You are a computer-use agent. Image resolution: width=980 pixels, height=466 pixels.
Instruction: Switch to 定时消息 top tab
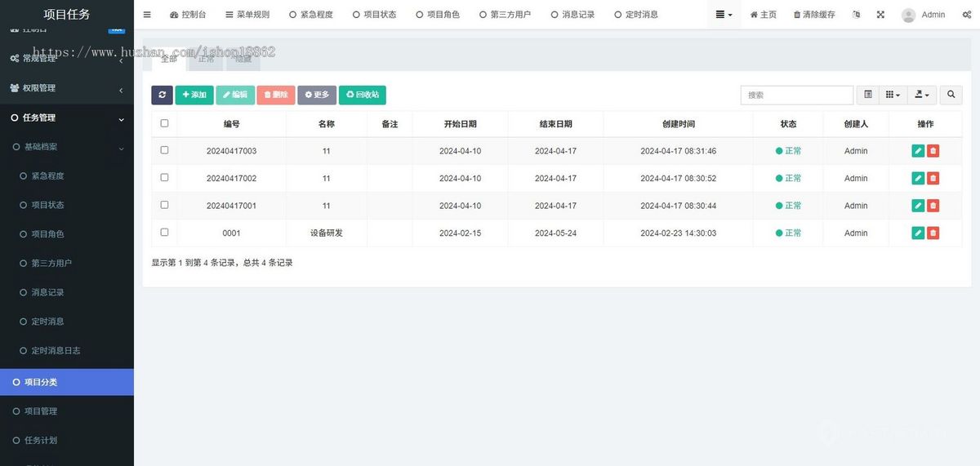tap(636, 15)
